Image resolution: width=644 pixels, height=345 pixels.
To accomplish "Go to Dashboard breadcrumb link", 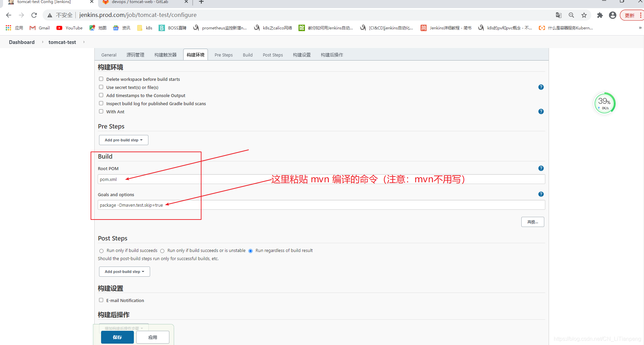I will tap(22, 42).
